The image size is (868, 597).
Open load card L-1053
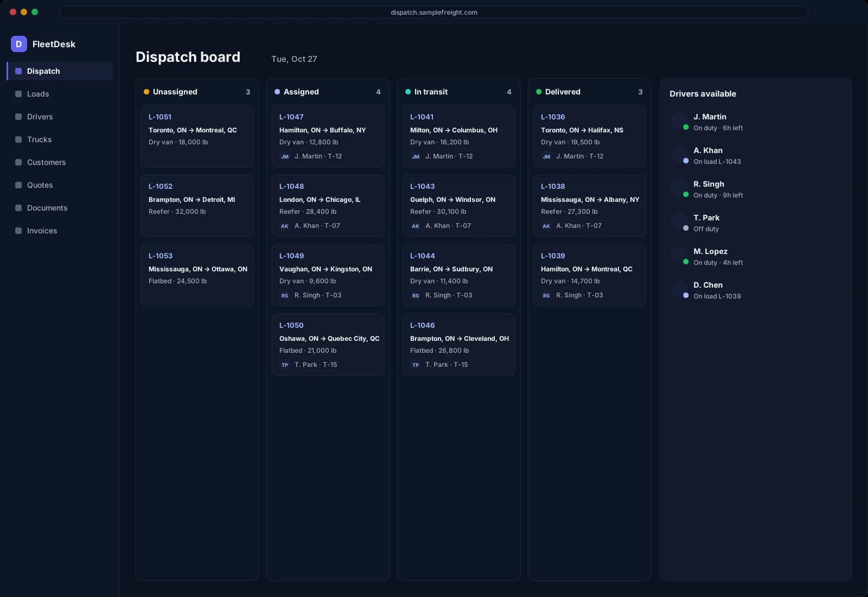[x=197, y=275]
